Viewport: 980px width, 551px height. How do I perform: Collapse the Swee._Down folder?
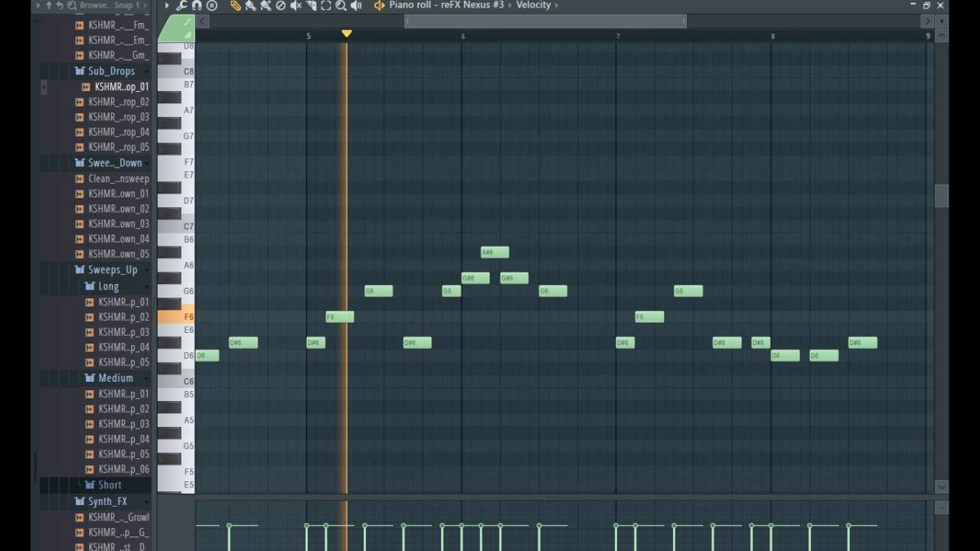pos(115,163)
